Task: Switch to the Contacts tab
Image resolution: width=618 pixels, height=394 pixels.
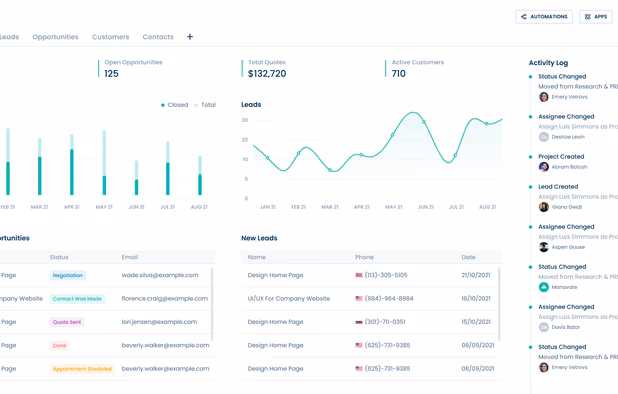Action: pyautogui.click(x=158, y=37)
